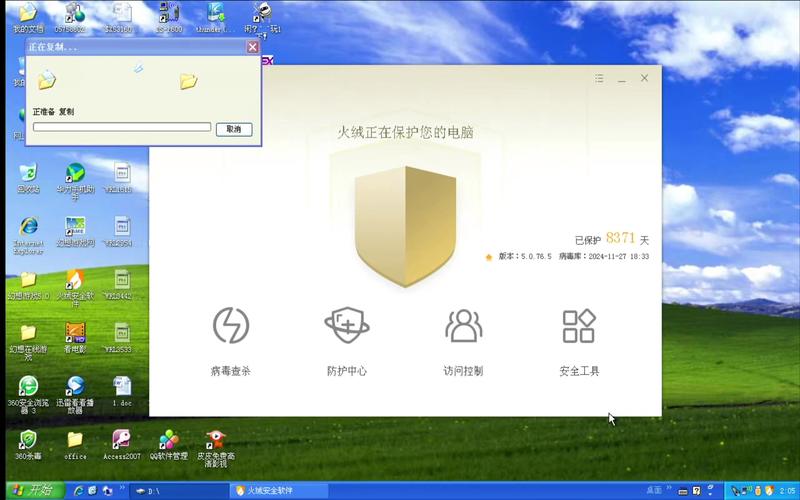Open the 迅雷看看播放器 desktop shortcut
This screenshot has width=800, height=500.
click(x=75, y=394)
